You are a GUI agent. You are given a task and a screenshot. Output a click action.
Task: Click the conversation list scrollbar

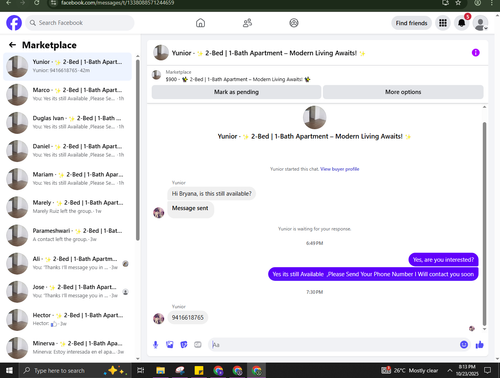138,150
